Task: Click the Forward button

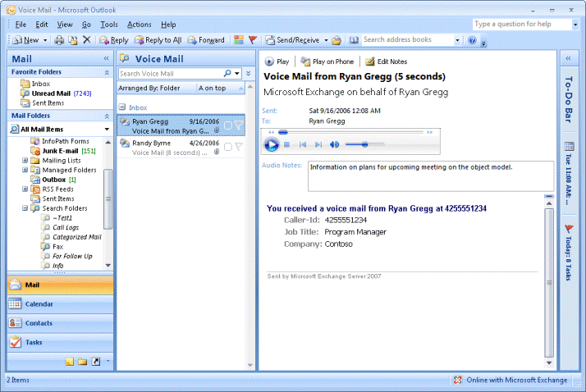Action: (x=206, y=40)
